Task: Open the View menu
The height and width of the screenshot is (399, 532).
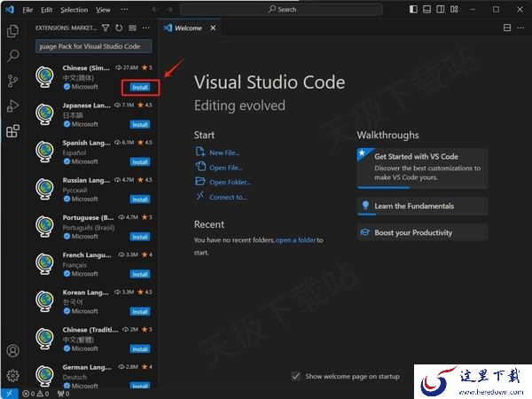Action: click(103, 10)
